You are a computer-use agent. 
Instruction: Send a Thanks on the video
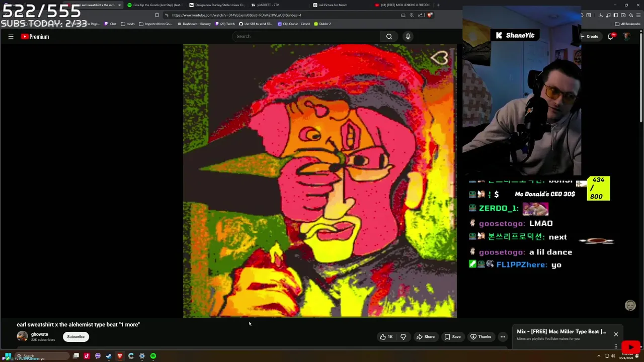tap(480, 337)
